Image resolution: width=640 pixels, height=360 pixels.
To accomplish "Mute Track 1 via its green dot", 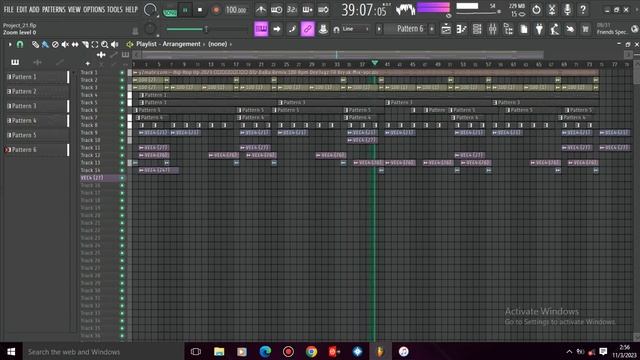I will (122, 73).
